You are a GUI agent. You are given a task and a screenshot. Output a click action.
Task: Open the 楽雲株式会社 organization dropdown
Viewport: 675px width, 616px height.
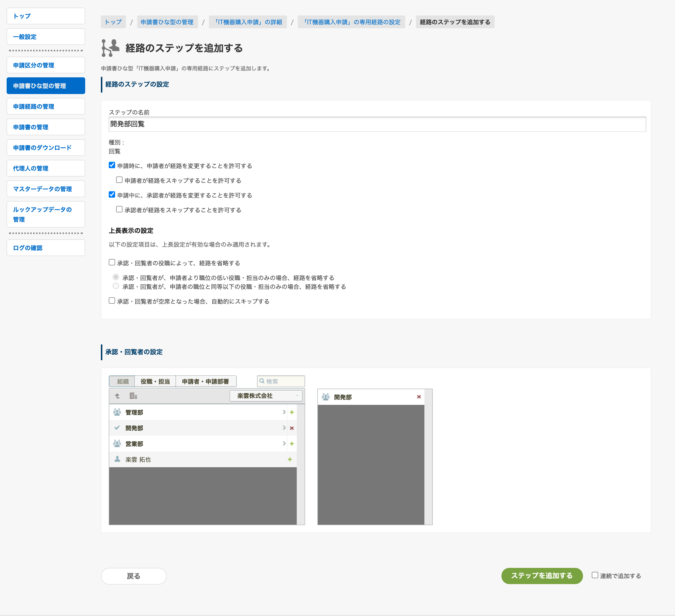266,396
